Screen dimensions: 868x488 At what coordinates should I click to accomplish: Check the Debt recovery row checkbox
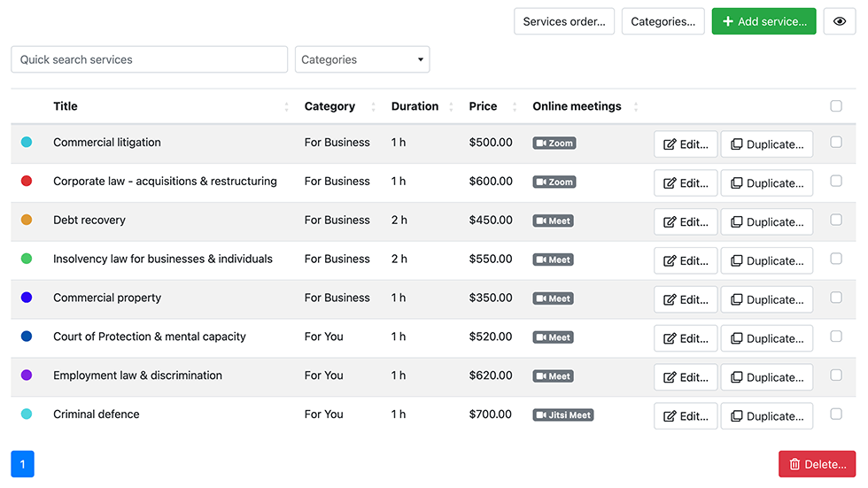point(836,220)
